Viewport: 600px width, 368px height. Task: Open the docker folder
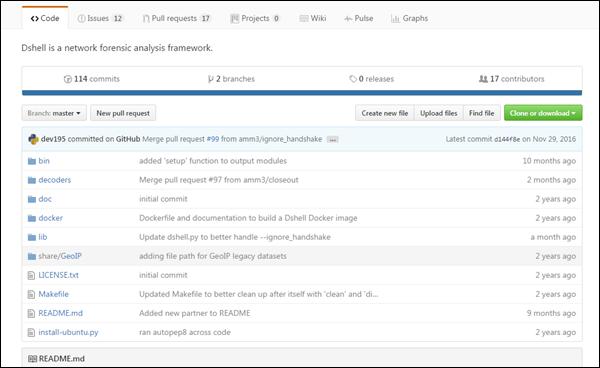(x=51, y=218)
